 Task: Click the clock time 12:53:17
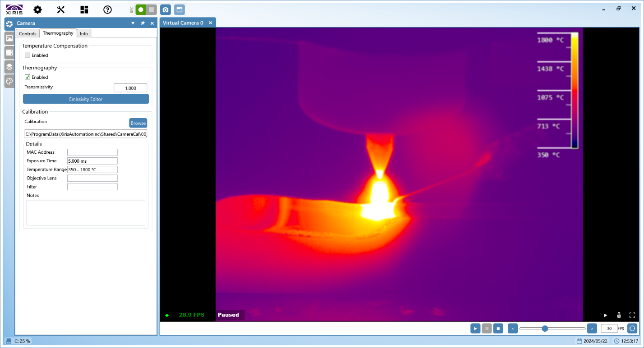tap(629, 341)
